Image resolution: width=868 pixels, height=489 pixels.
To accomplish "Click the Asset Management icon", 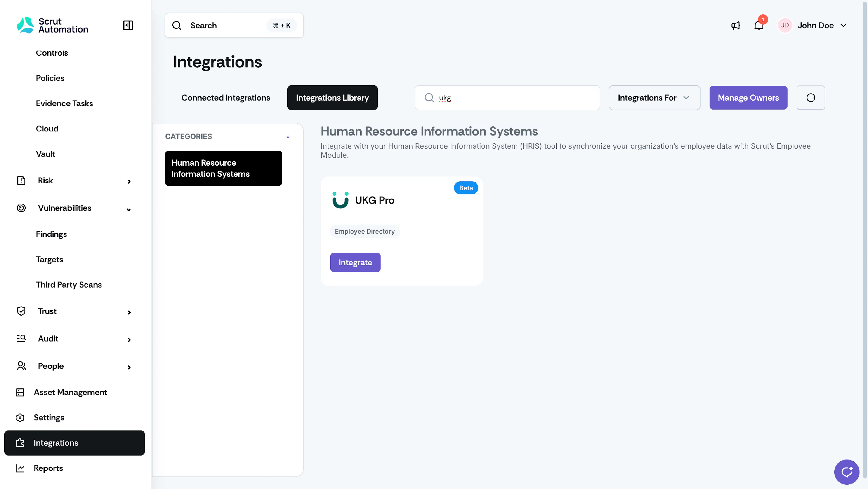I will tap(20, 392).
